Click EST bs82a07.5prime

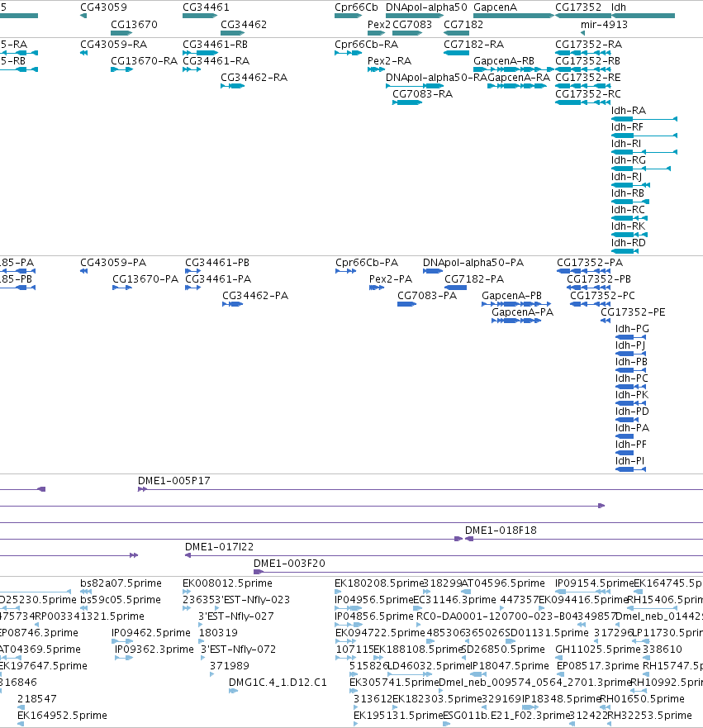tap(121, 583)
